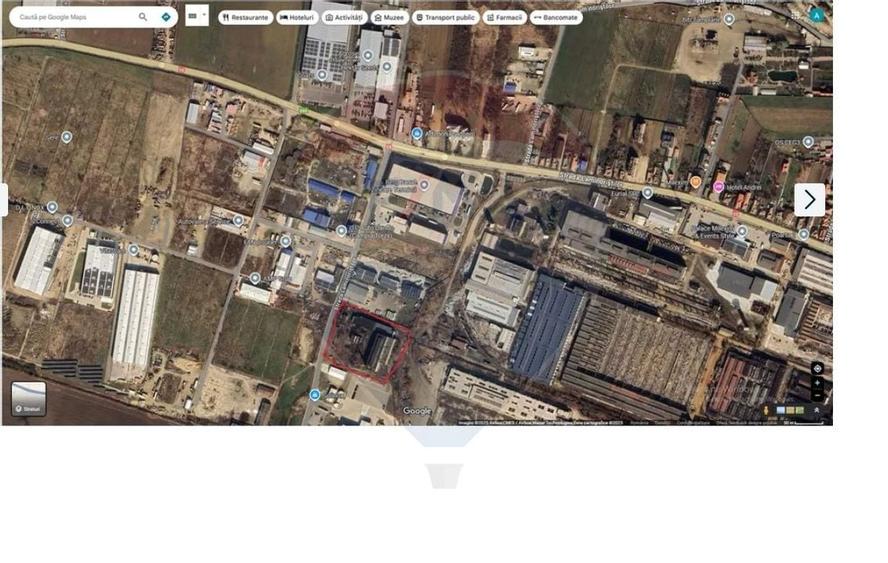
Task: Open the account avatar at top right
Action: tap(816, 15)
